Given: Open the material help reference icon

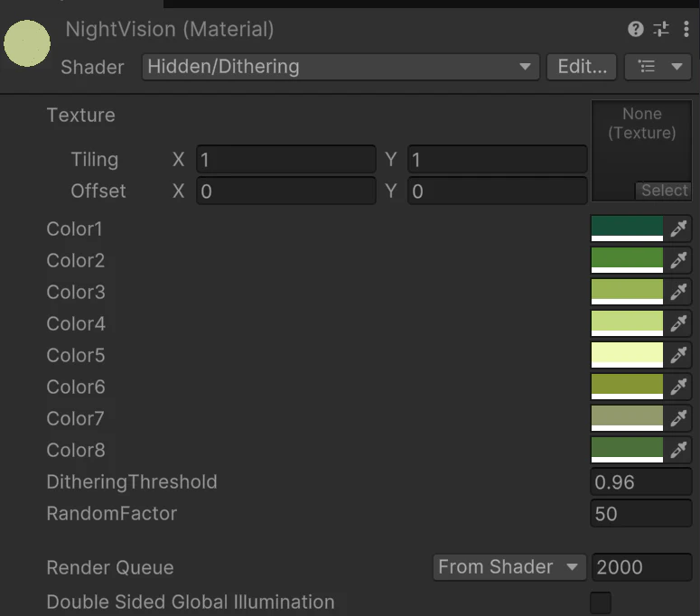Looking at the screenshot, I should click(635, 30).
